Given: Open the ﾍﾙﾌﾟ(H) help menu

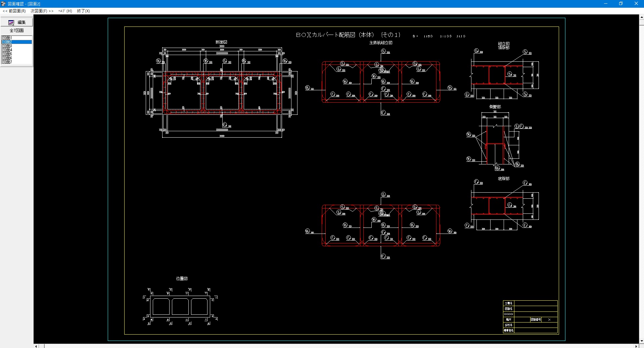Looking at the screenshot, I should (65, 11).
